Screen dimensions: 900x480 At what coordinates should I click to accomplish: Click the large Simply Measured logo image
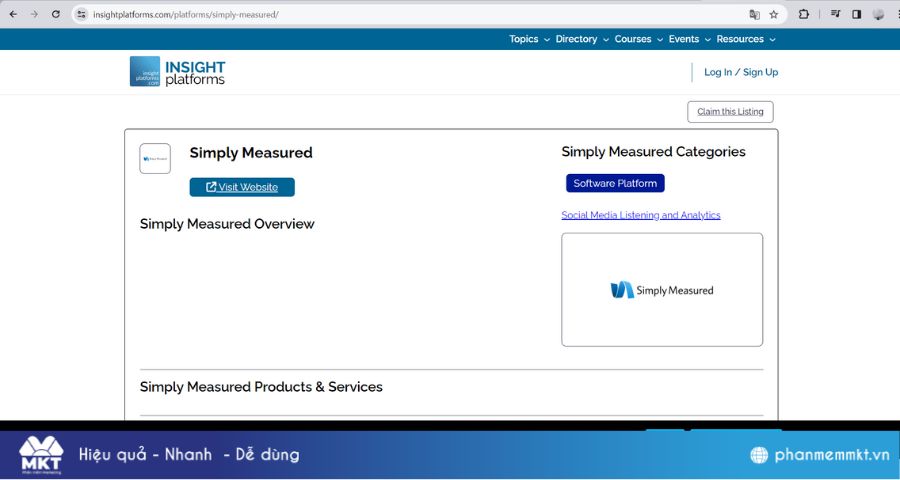[662, 290]
